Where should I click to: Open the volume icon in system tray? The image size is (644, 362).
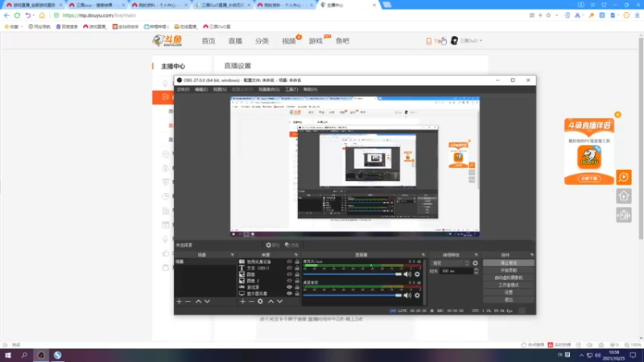point(597,355)
